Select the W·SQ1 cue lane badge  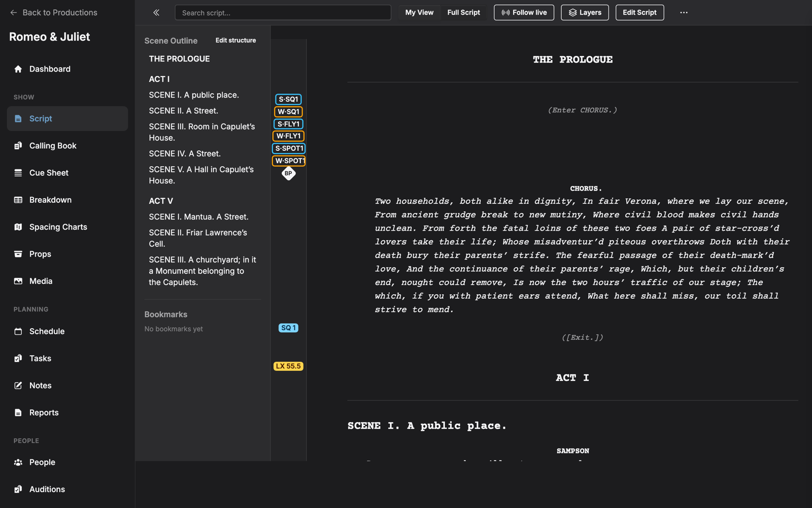(x=288, y=112)
